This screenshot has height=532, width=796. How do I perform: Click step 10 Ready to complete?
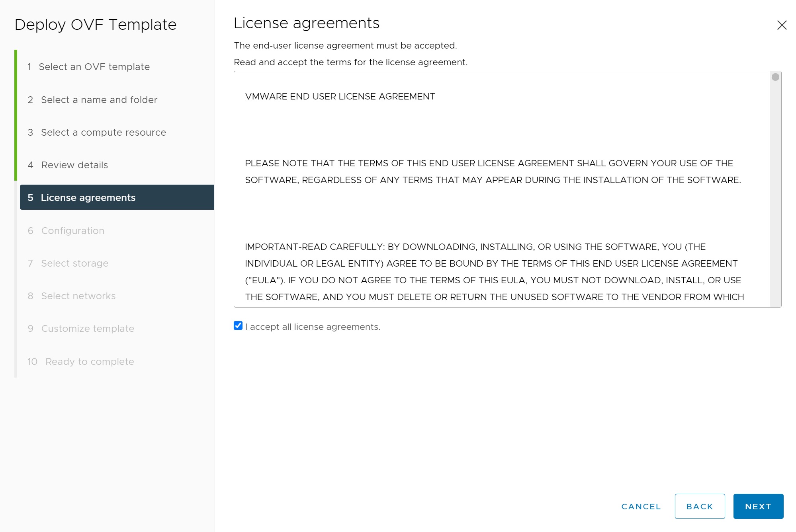(x=89, y=362)
